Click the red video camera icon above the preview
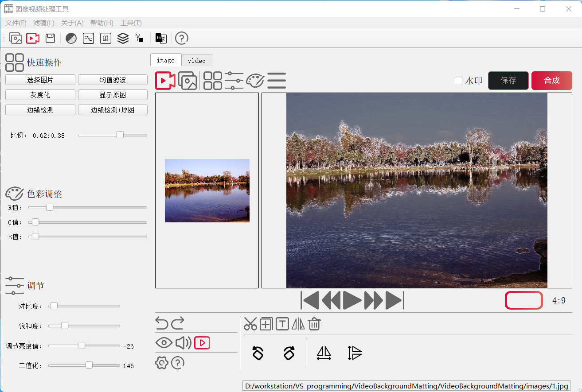Image resolution: width=582 pixels, height=392 pixels. click(x=165, y=81)
